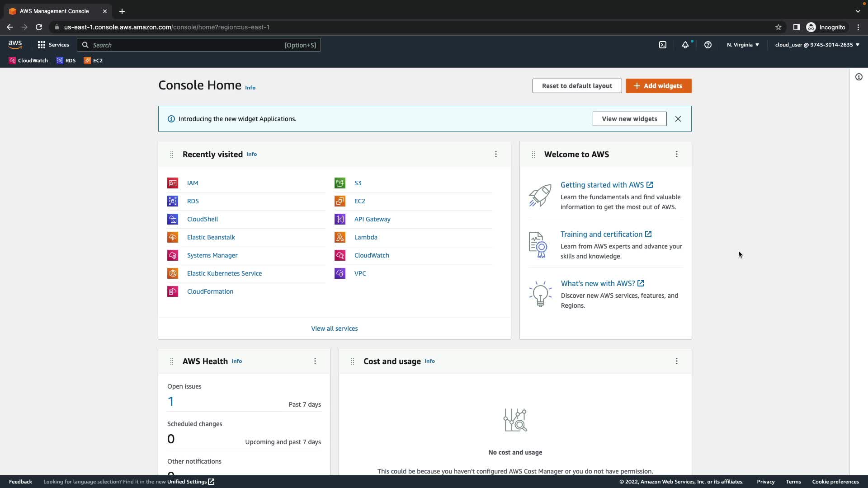The image size is (868, 488).
Task: Open Recently visited widget options menu
Action: pyautogui.click(x=496, y=155)
